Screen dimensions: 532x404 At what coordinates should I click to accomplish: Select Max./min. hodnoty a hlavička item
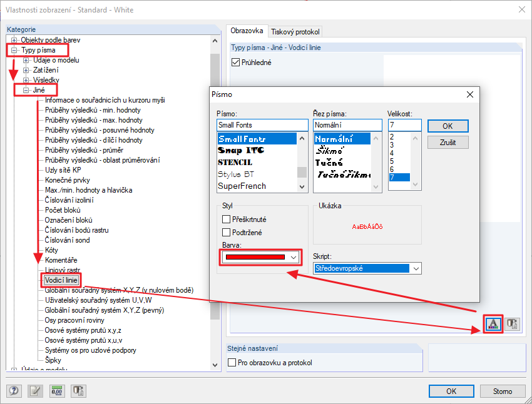click(x=88, y=190)
